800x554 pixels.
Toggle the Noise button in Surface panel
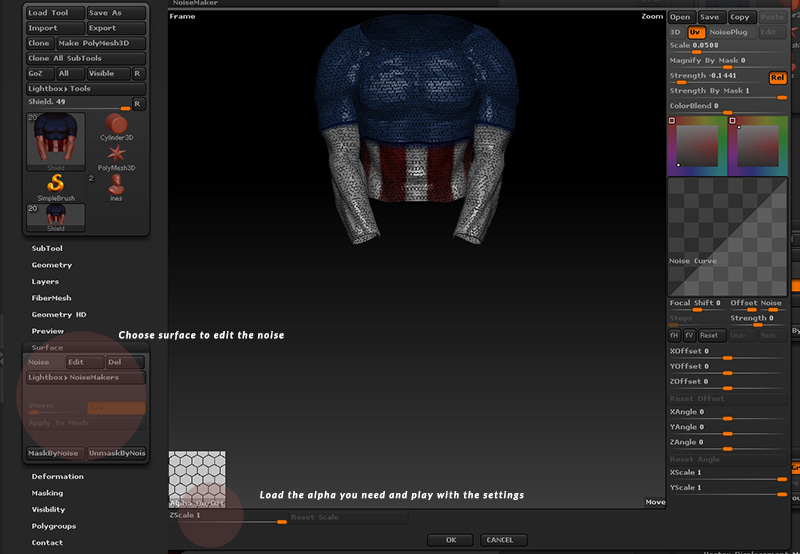(x=45, y=362)
